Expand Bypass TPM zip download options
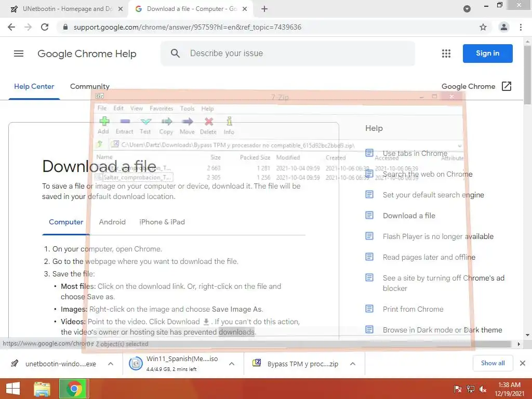 pyautogui.click(x=353, y=364)
